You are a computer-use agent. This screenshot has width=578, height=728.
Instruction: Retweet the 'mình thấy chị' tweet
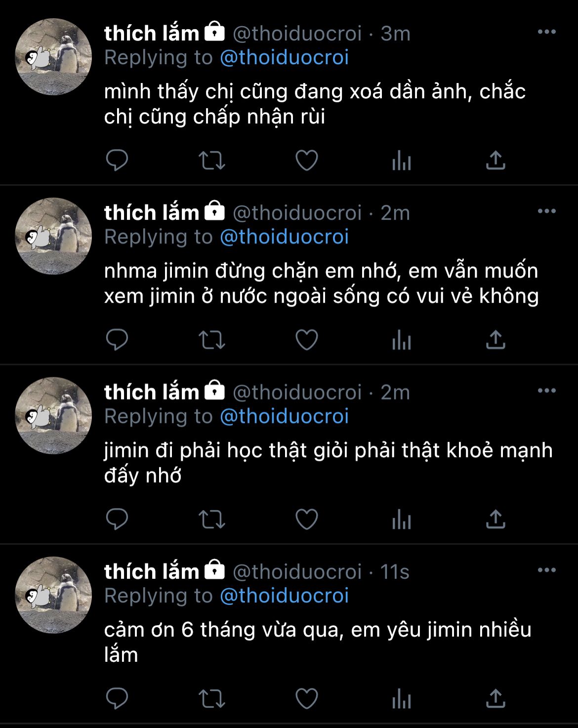(211, 160)
